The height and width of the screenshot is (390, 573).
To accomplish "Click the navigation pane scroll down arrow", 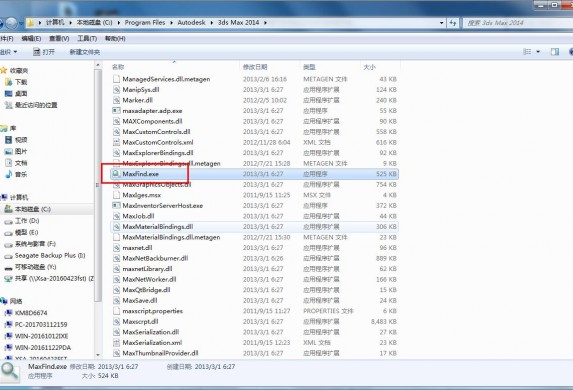I will 98,355.
